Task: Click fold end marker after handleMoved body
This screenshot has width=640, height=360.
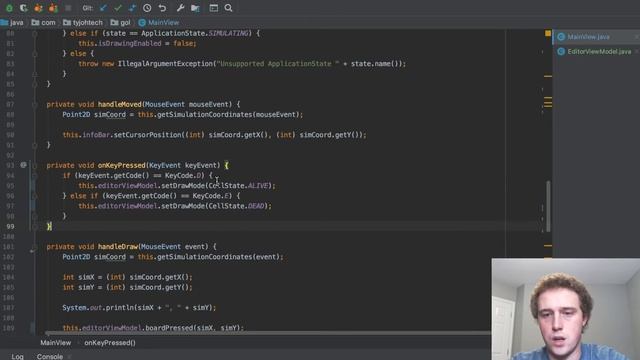Action: [35, 145]
